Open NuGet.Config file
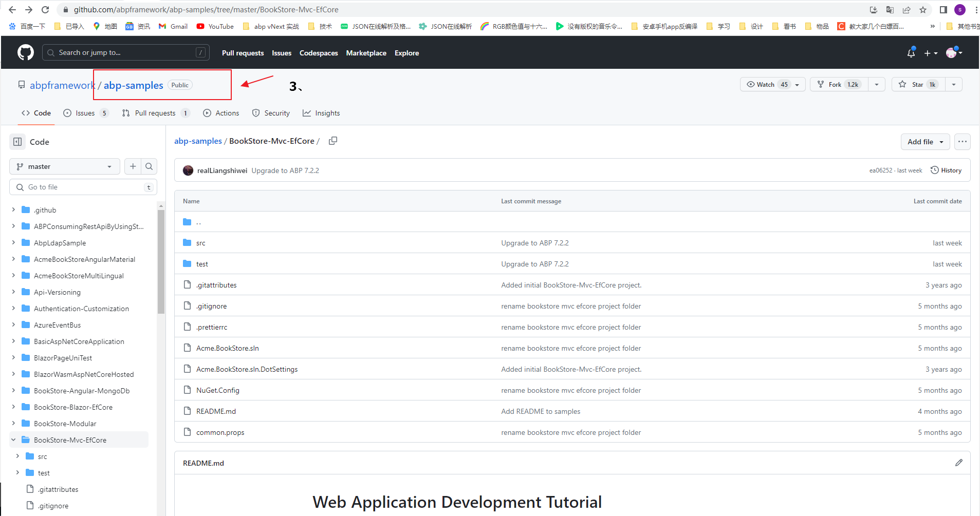Viewport: 980px width, 516px height. coord(218,390)
